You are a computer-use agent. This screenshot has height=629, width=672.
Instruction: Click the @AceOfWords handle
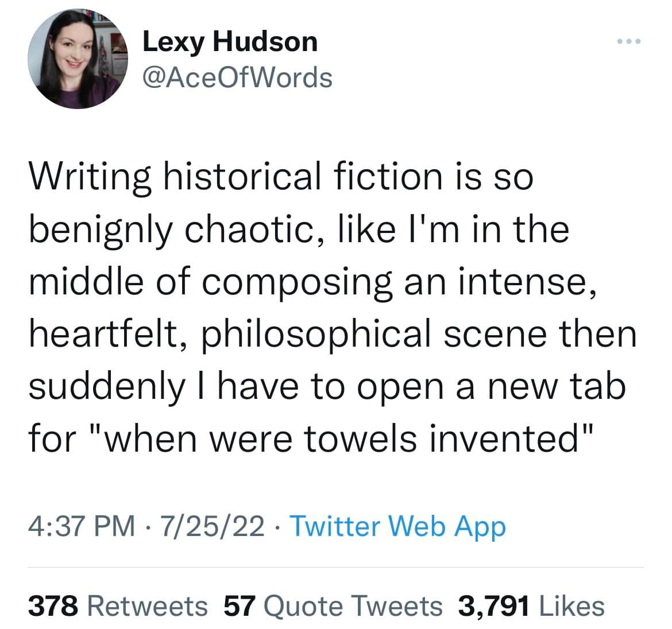(237, 77)
